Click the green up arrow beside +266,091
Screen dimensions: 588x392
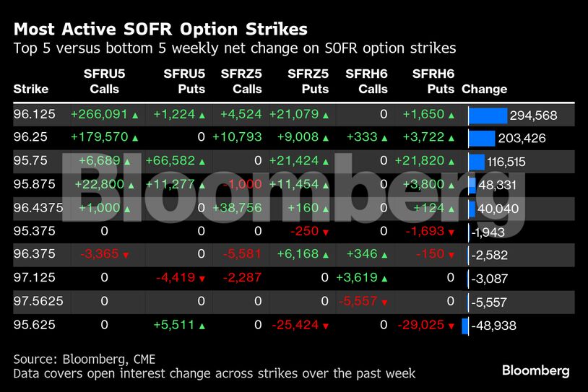coord(135,116)
